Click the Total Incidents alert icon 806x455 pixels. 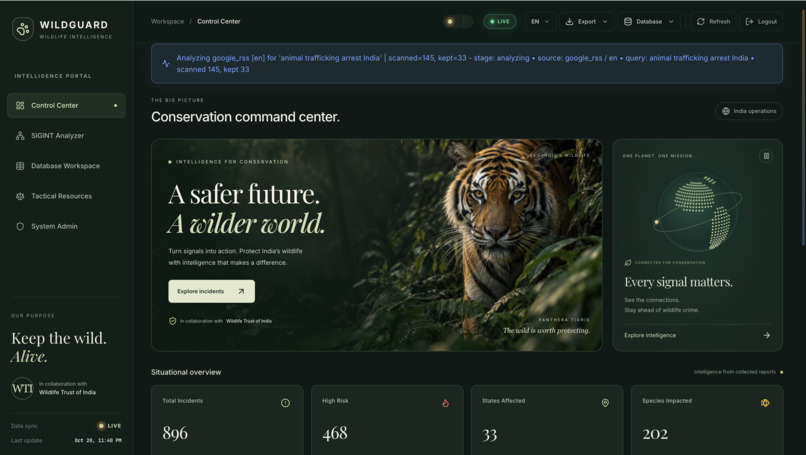(285, 403)
